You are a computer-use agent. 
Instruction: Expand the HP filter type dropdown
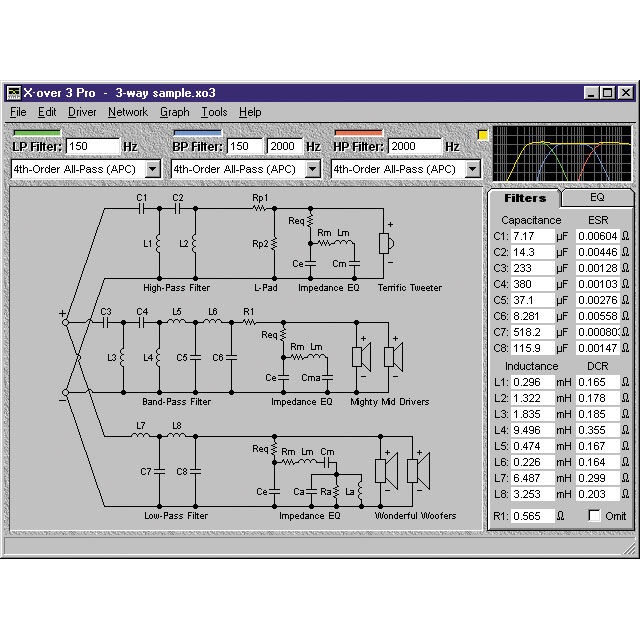(x=473, y=169)
